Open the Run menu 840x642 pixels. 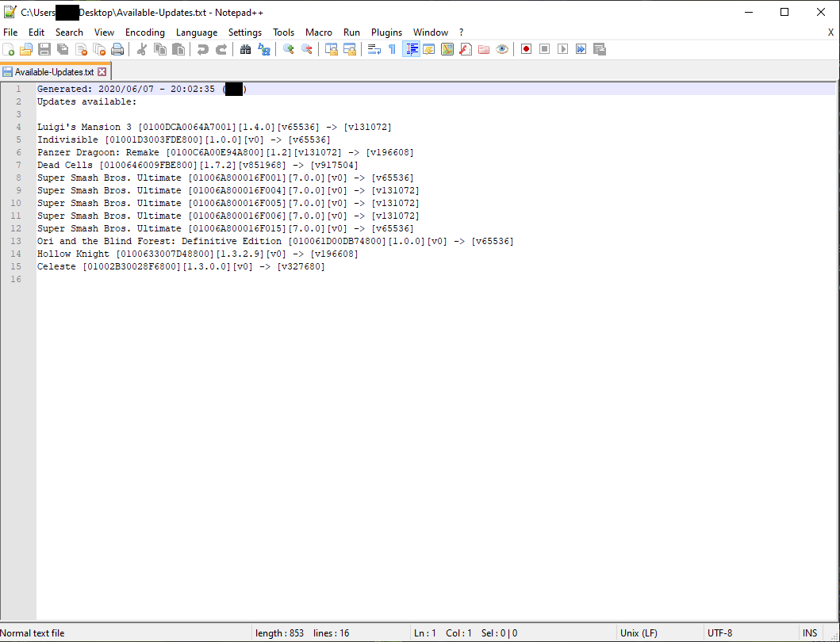coord(351,32)
